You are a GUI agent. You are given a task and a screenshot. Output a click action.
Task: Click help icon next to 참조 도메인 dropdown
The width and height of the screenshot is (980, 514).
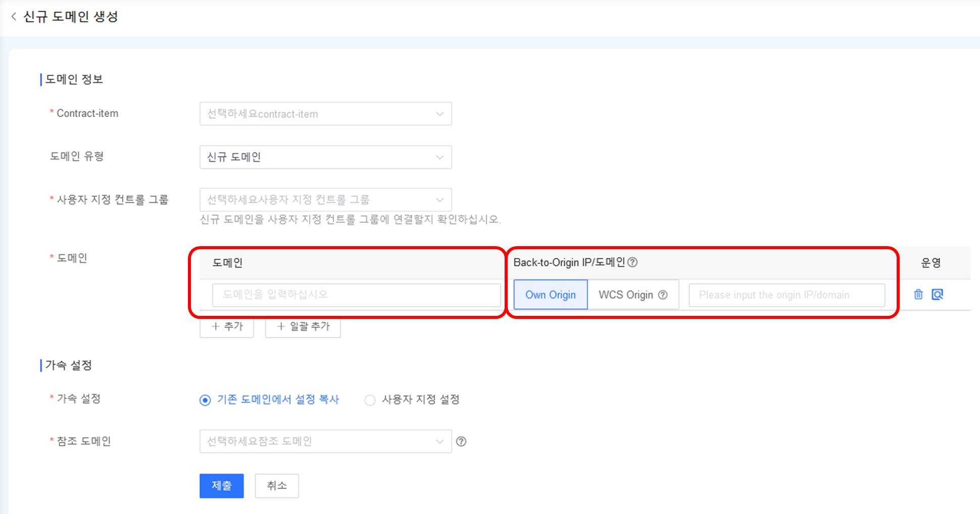461,442
